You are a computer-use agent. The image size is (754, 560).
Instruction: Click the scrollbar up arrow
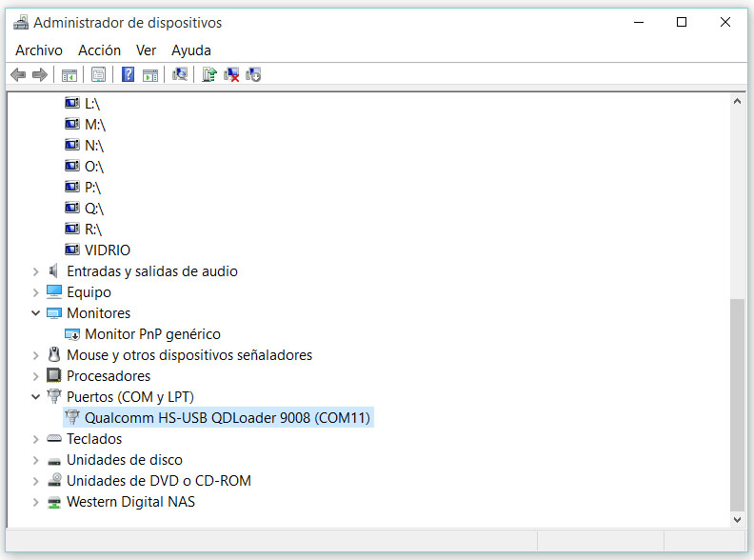(x=737, y=100)
